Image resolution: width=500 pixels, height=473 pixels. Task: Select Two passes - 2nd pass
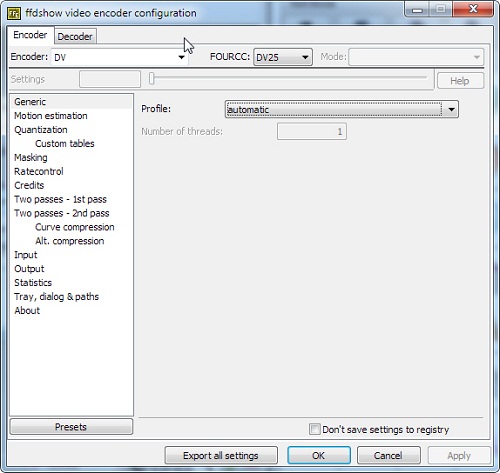(x=62, y=213)
